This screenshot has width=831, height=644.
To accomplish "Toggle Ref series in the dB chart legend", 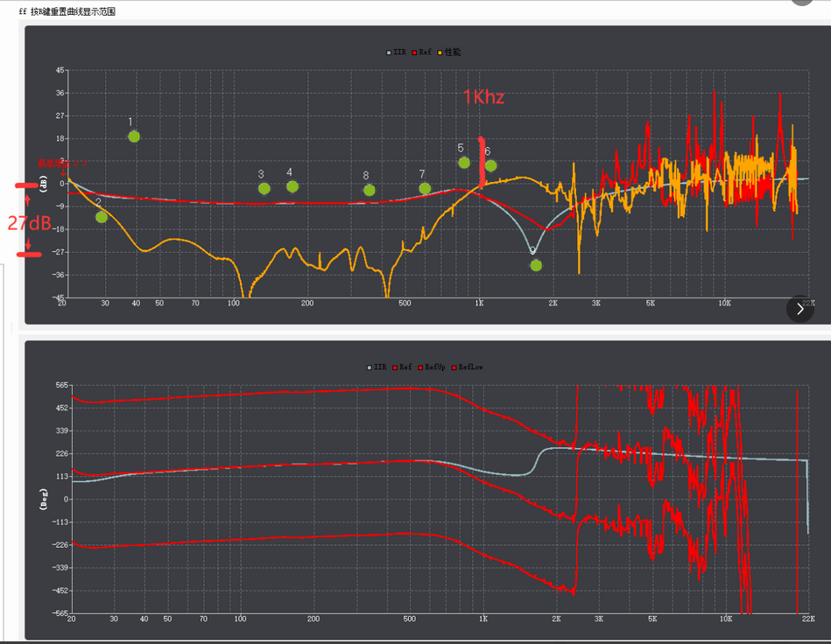I will [x=422, y=52].
